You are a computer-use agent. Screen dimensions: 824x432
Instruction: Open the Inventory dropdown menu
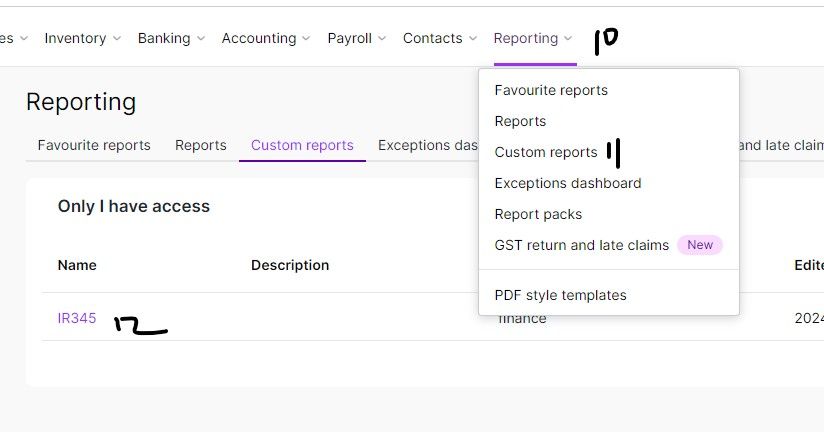pos(82,38)
